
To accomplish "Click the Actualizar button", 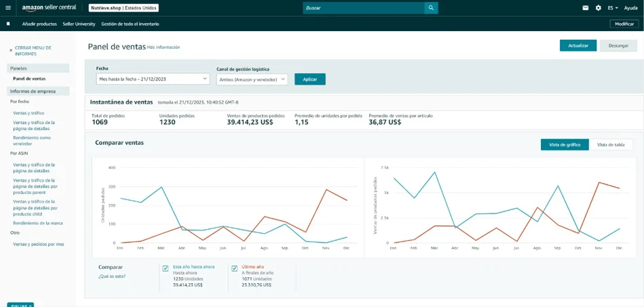I will pos(578,45).
